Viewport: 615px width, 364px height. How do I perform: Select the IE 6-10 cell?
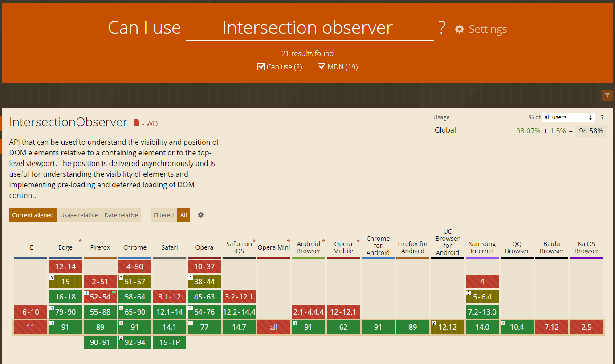click(x=31, y=312)
